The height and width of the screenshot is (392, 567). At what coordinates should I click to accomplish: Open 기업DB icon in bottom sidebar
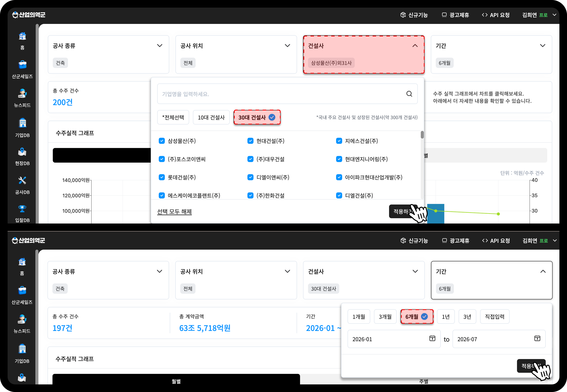click(x=22, y=348)
